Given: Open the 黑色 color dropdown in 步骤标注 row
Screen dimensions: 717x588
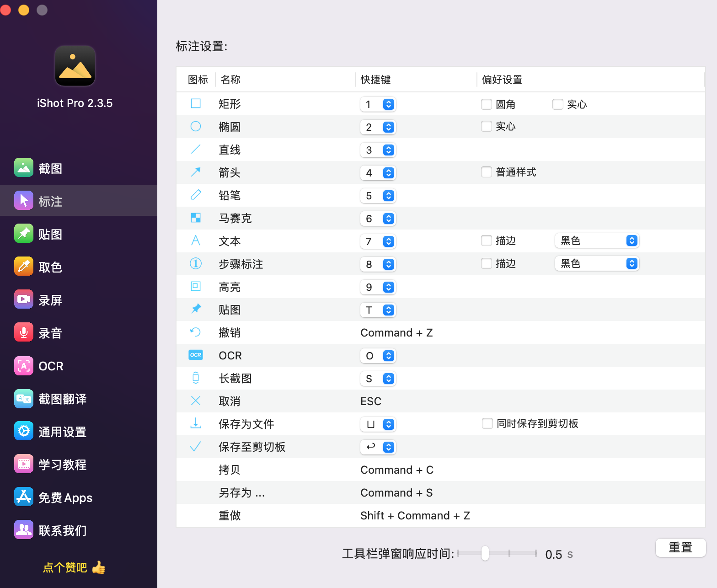Looking at the screenshot, I should click(597, 263).
